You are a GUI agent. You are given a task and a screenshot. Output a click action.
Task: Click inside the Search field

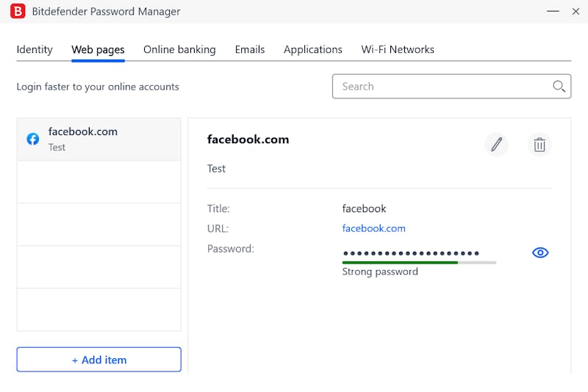coord(451,87)
